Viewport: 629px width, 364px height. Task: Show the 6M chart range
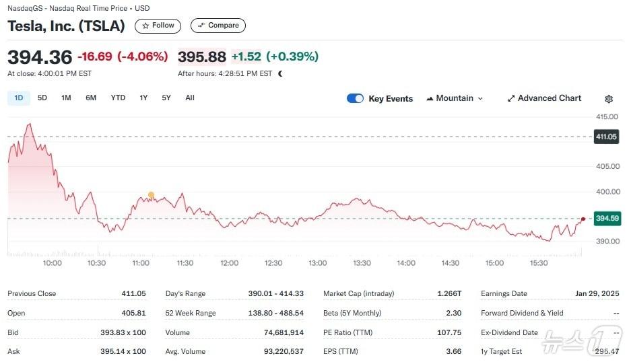pyautogui.click(x=91, y=98)
